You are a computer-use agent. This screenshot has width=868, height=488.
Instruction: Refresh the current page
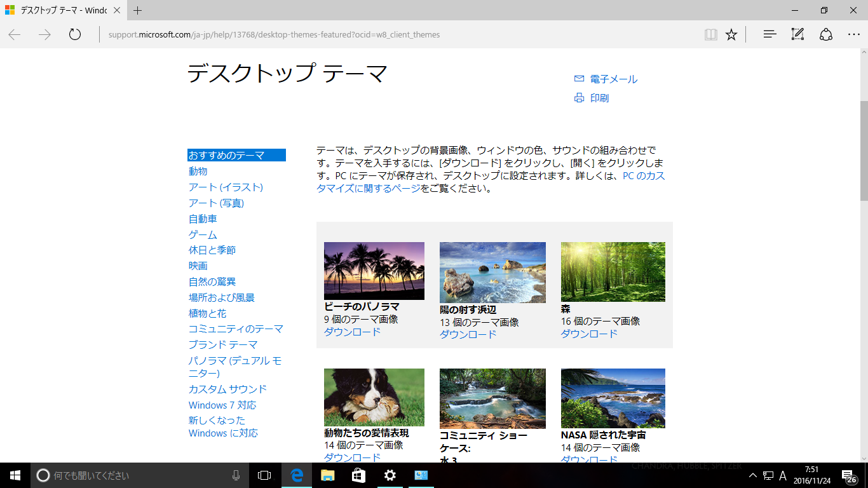coord(74,35)
